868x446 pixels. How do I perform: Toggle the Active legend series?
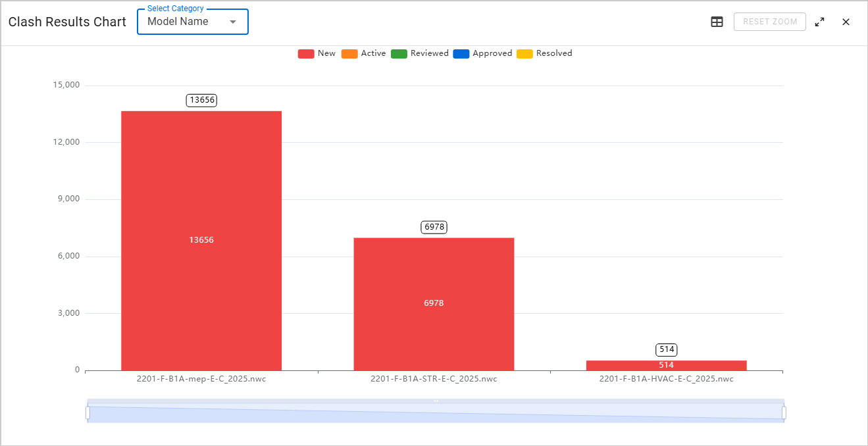click(363, 53)
